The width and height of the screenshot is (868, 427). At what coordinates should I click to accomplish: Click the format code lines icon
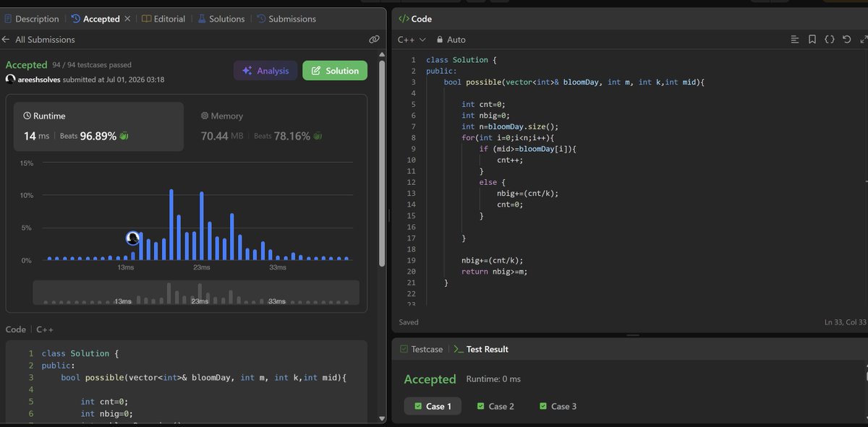(795, 40)
